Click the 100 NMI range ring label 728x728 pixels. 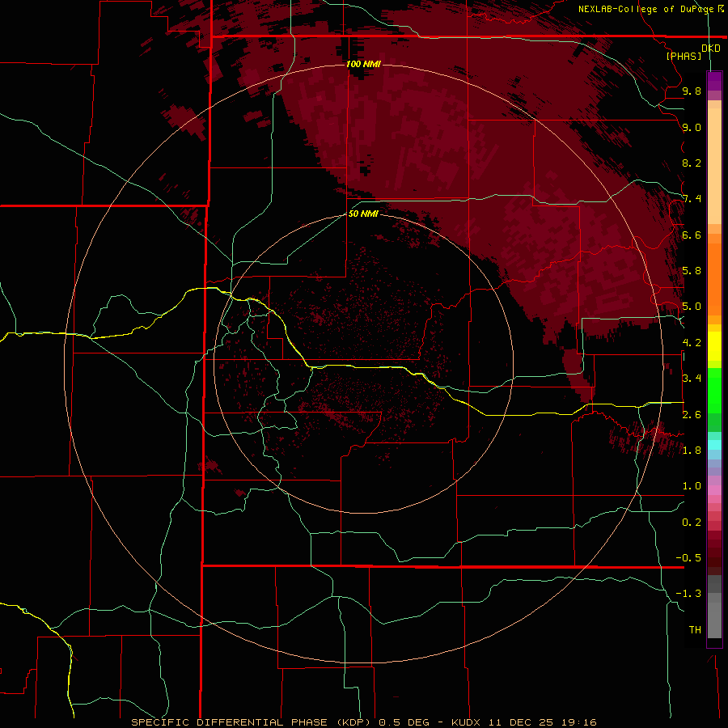(363, 64)
